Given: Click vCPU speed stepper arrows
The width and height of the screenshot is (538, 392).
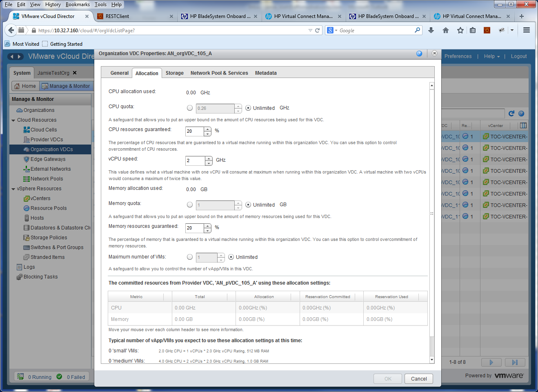Looking at the screenshot, I should click(x=209, y=161).
